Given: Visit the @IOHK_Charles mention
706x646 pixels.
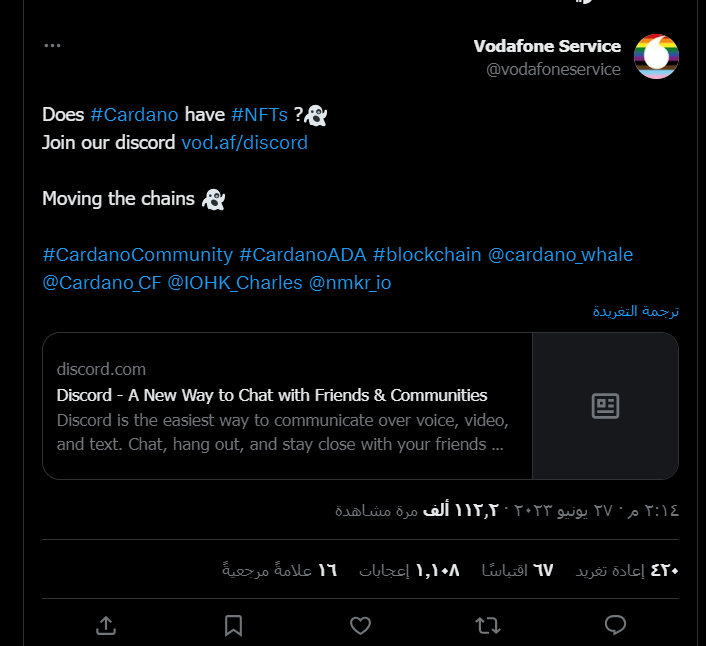Looking at the screenshot, I should tap(235, 283).
